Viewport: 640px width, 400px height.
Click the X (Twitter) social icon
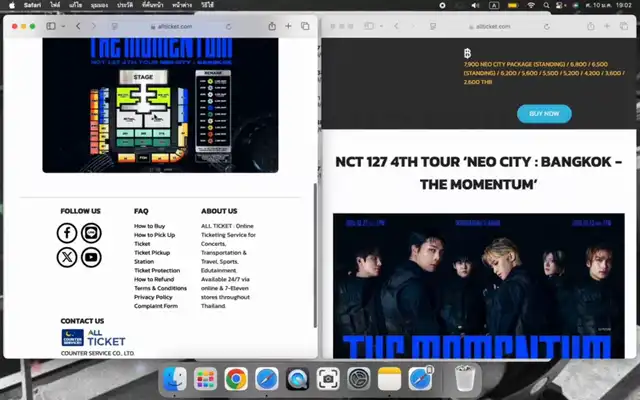tap(67, 257)
